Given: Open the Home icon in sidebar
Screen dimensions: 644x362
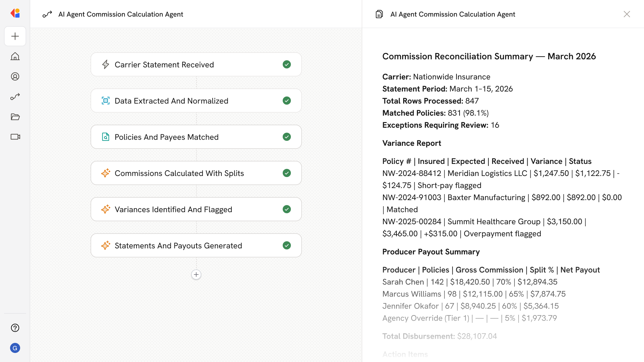Looking at the screenshot, I should tap(15, 56).
